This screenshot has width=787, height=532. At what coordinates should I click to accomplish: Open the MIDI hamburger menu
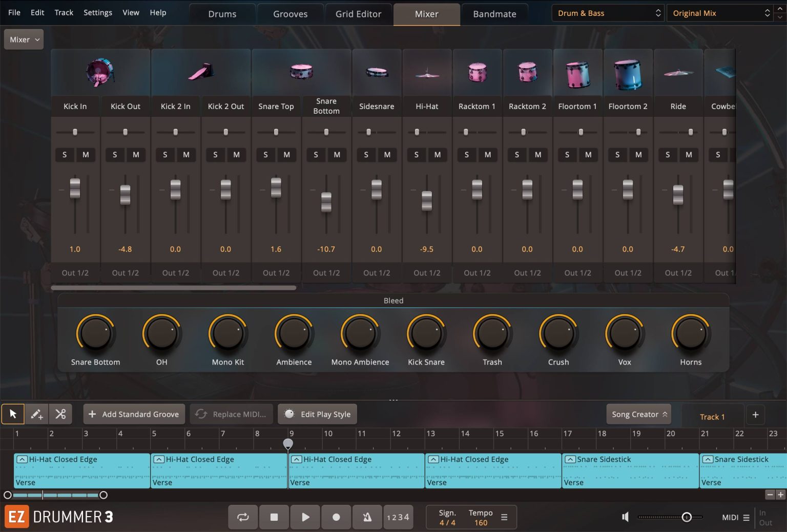pyautogui.click(x=746, y=518)
